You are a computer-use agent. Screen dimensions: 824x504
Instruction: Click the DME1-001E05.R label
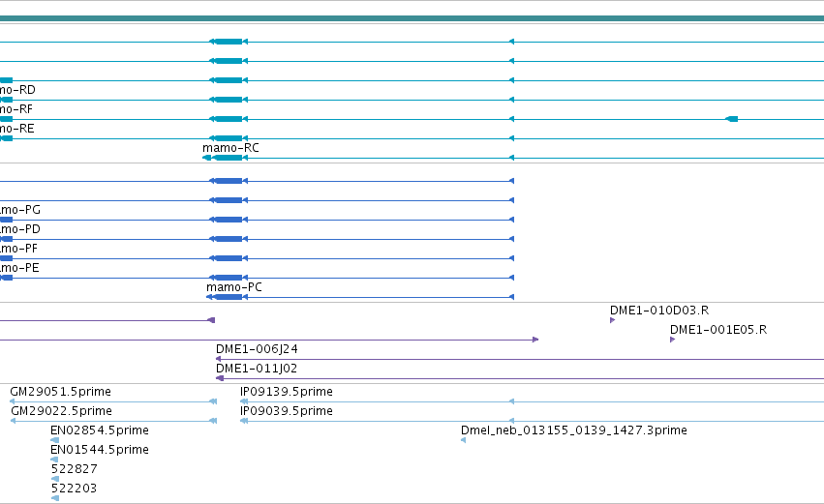click(x=717, y=330)
